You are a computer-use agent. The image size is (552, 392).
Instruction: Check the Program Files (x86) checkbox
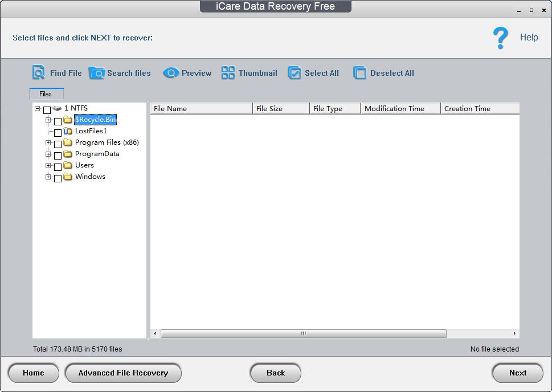[58, 144]
